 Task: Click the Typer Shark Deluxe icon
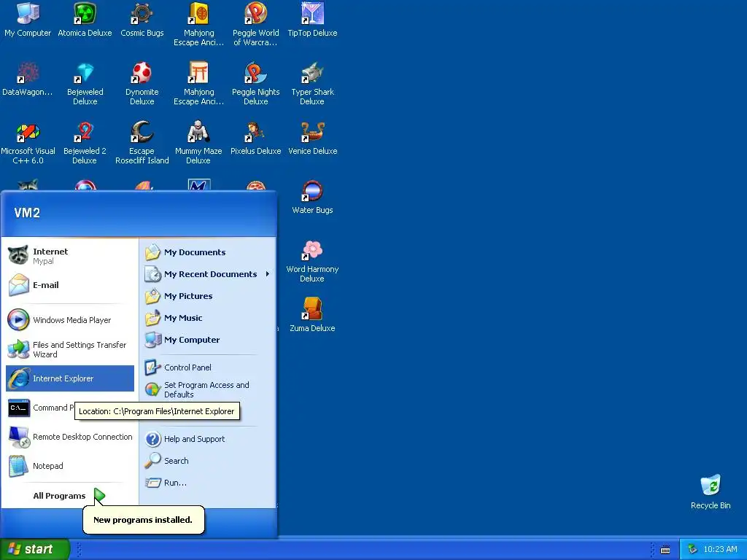(312, 83)
